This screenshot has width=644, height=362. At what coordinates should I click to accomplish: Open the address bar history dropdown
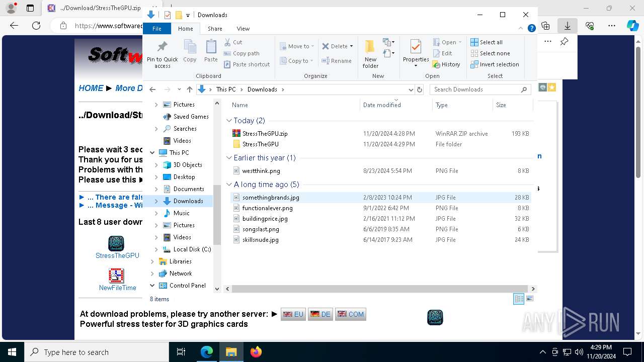coord(411,89)
